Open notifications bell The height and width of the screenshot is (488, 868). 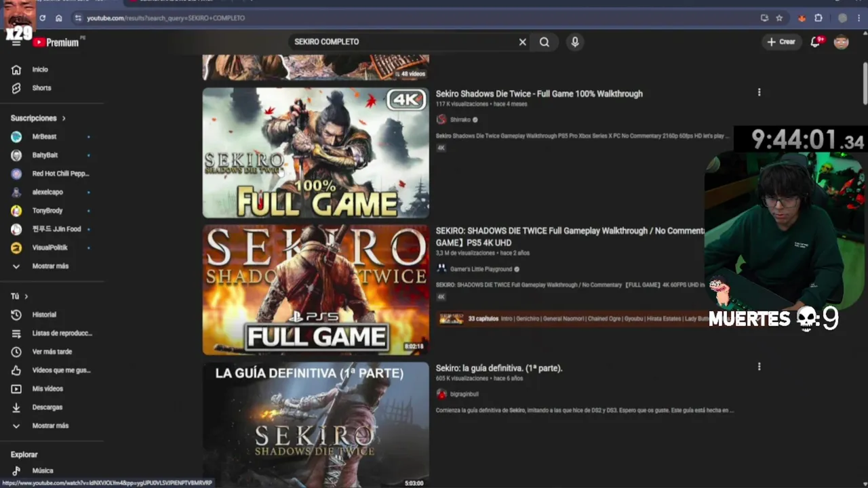pyautogui.click(x=816, y=42)
